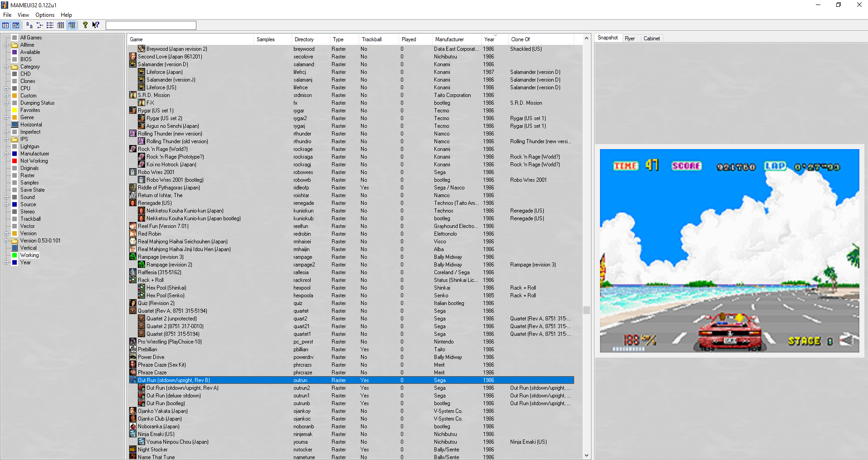Click the toolbar search text box
Screen dimensions: 868x460
pos(151,25)
